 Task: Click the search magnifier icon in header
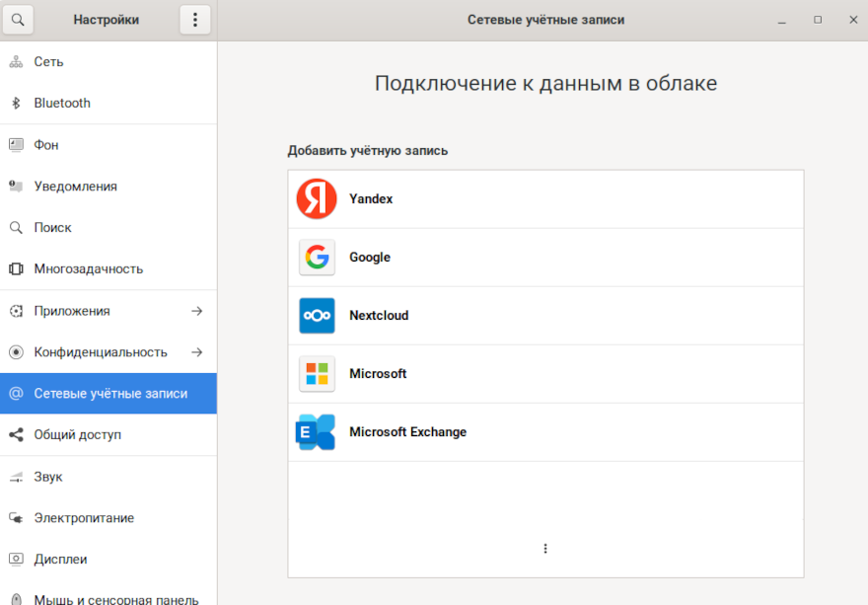point(17,20)
